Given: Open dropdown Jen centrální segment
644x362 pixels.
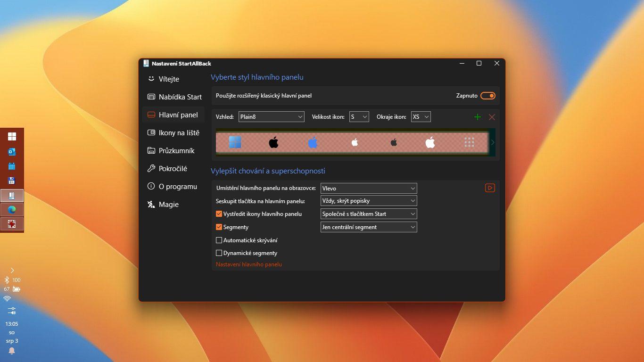Looking at the screenshot, I should tap(369, 227).
